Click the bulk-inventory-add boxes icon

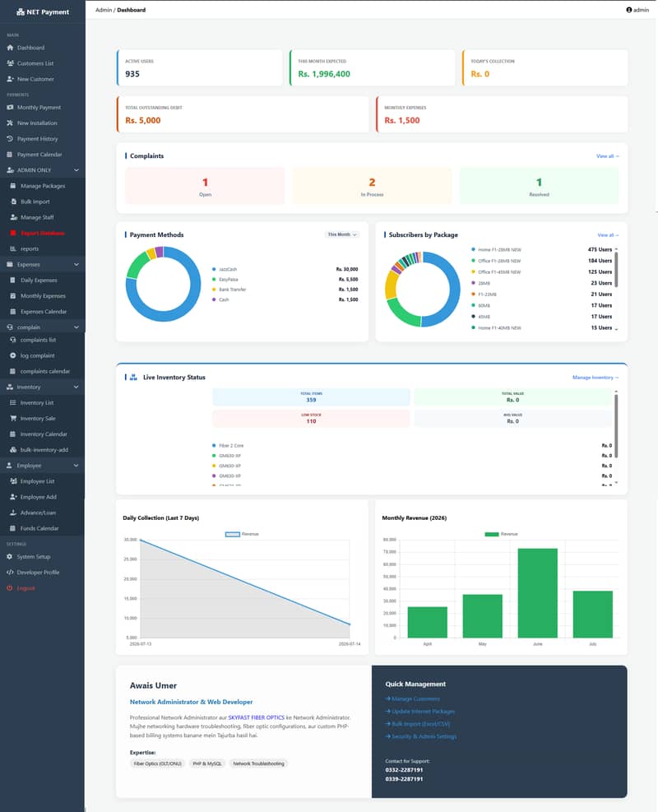[13, 449]
